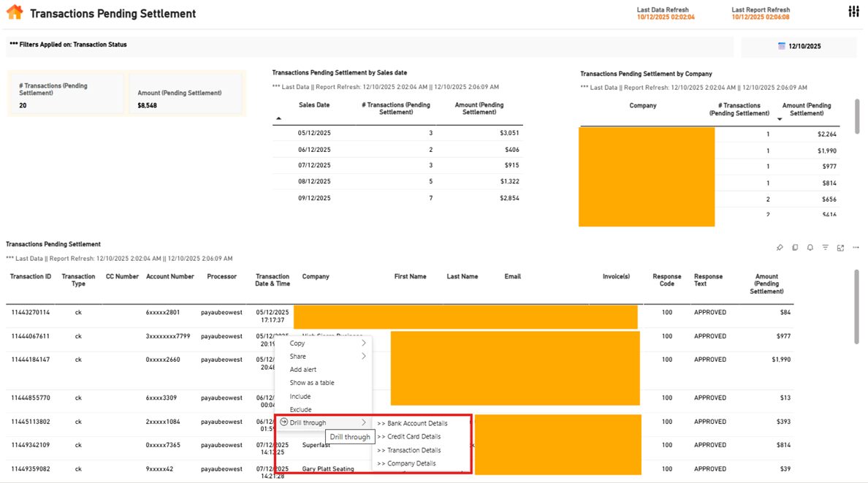868x483 pixels.
Task: Select transaction ID 11449359082
Action: [x=31, y=468]
